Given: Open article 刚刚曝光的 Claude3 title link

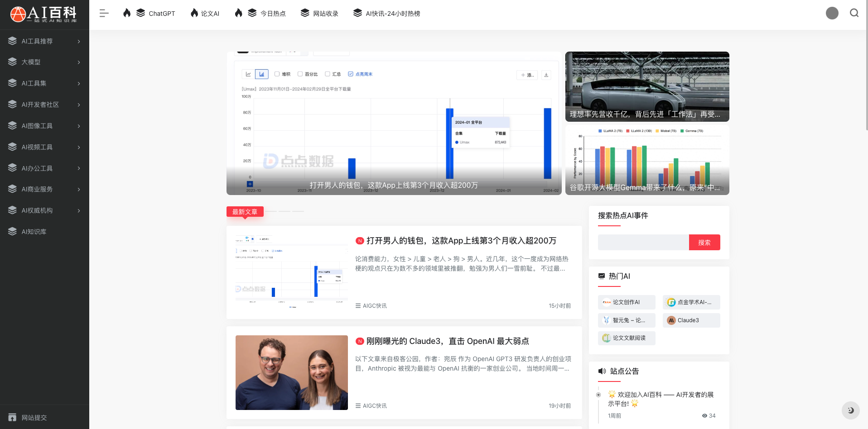Looking at the screenshot, I should point(448,341).
